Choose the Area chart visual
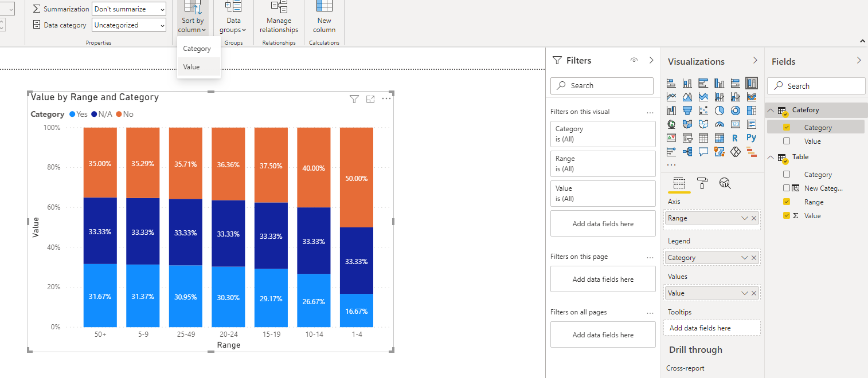The image size is (868, 378). point(687,97)
